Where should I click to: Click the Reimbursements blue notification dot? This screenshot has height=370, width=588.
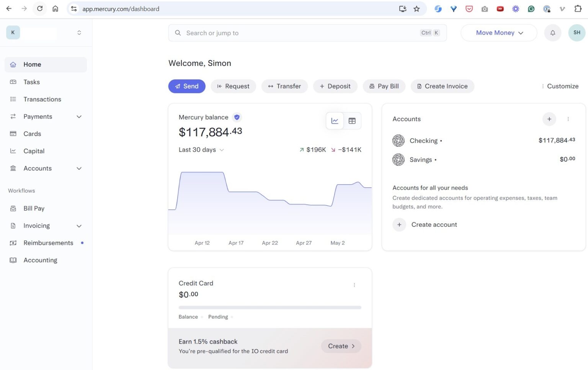pos(82,242)
